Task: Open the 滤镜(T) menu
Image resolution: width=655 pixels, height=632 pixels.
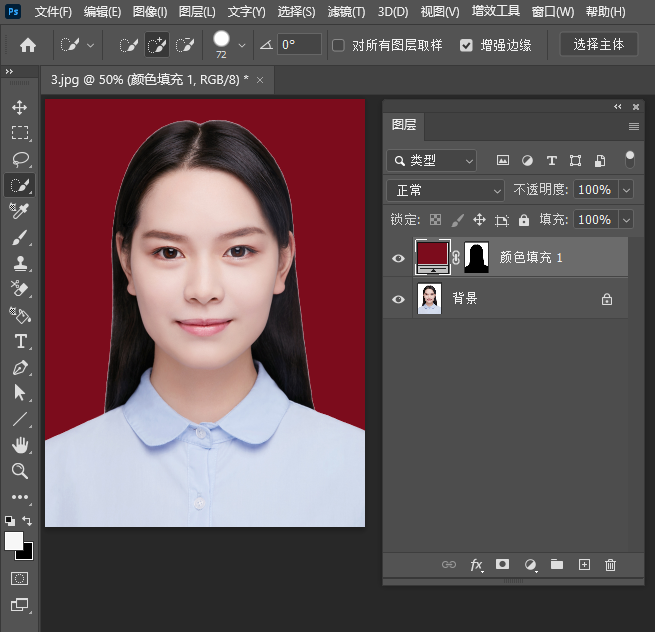Action: (x=346, y=12)
